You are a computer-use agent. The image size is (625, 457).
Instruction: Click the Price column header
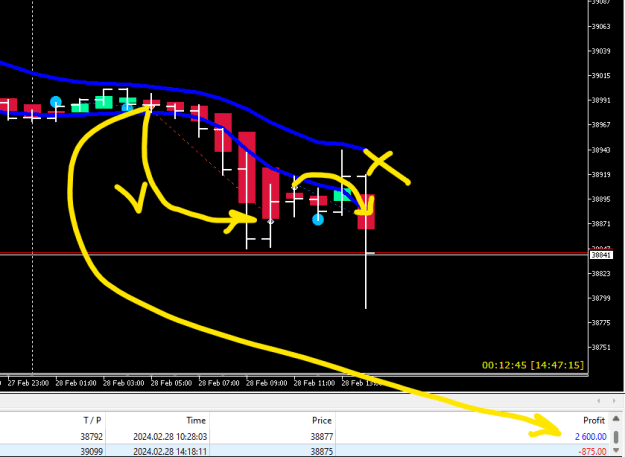tap(322, 420)
